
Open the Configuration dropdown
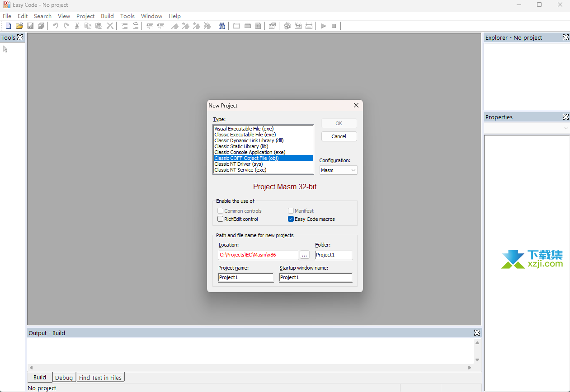339,170
